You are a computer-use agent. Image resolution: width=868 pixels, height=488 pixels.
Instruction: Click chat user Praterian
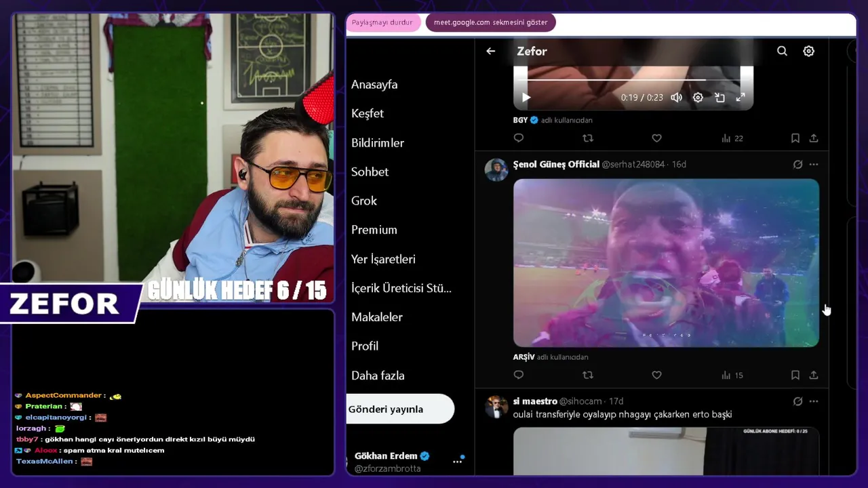click(x=44, y=406)
